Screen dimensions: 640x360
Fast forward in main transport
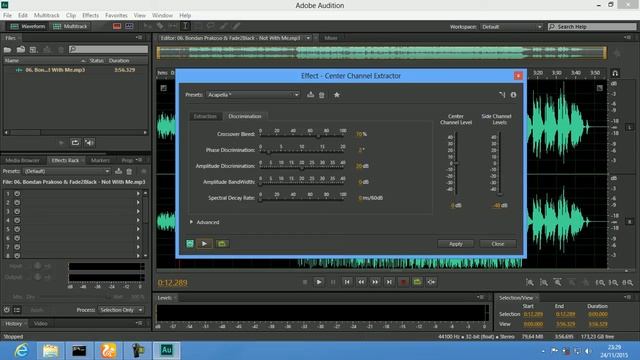(x=375, y=282)
